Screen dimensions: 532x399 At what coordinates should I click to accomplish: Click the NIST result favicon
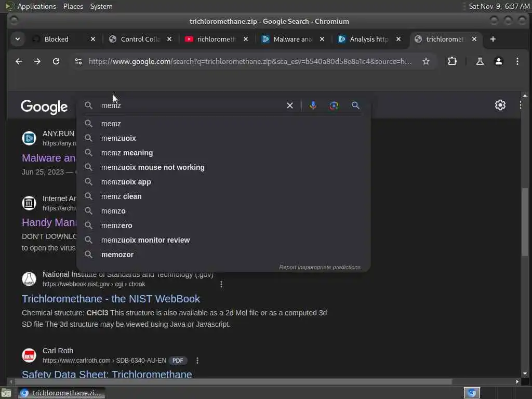29,279
